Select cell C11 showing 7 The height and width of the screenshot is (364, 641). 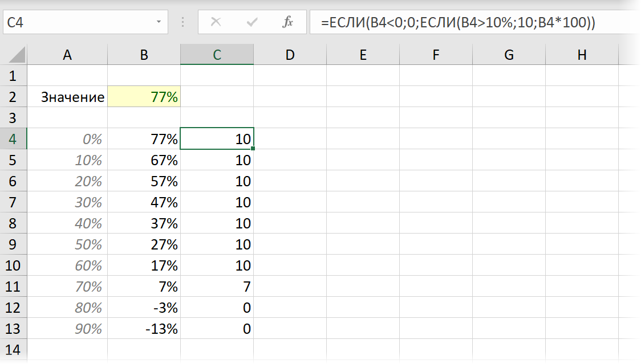(217, 287)
